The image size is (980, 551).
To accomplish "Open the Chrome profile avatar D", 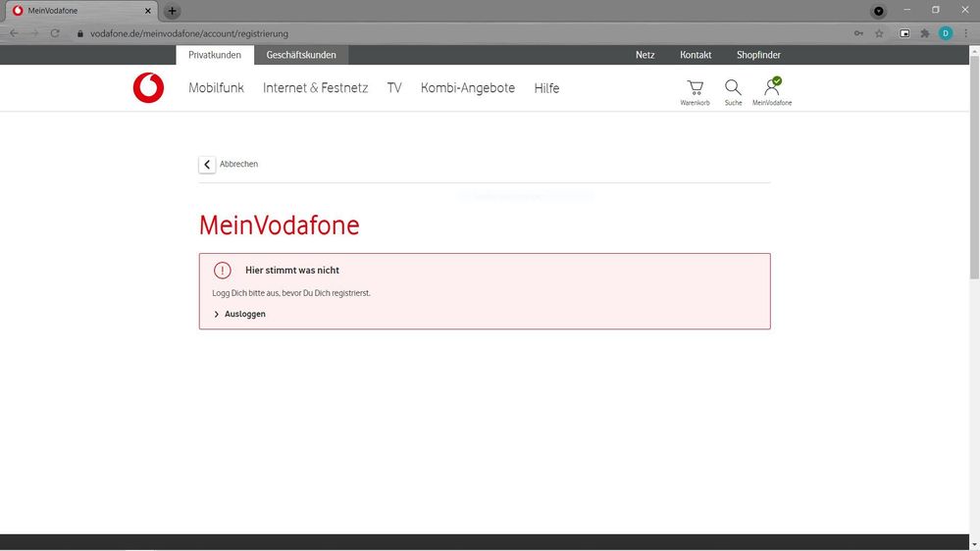I will tap(946, 33).
